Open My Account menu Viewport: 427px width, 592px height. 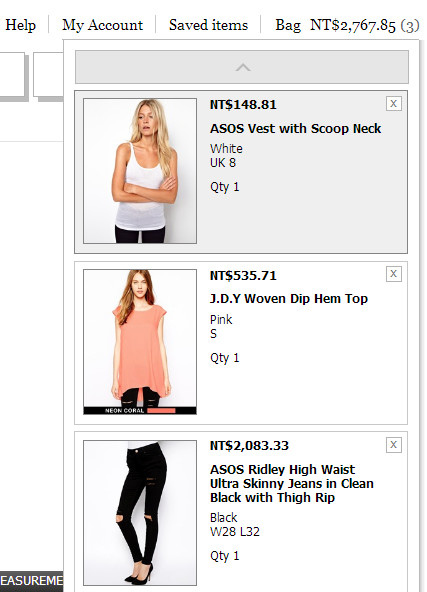coord(102,25)
